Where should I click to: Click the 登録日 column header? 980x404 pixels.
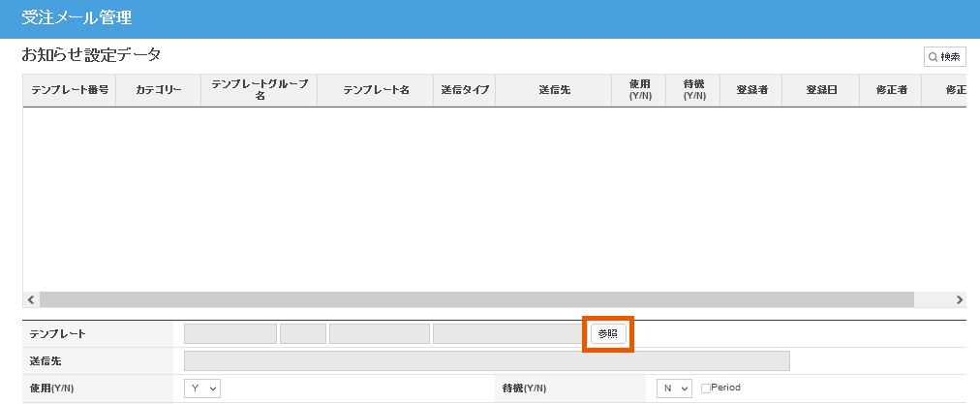click(821, 90)
